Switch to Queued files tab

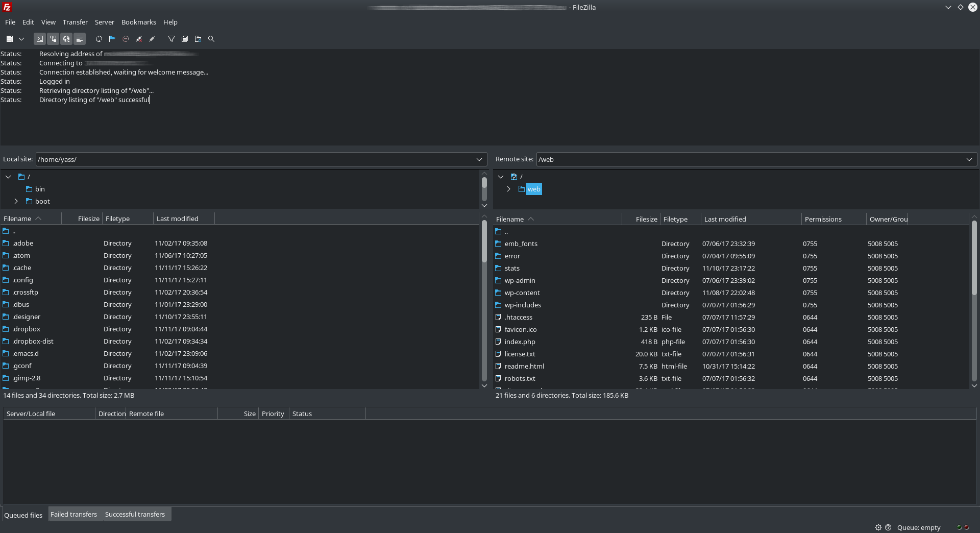pyautogui.click(x=23, y=515)
